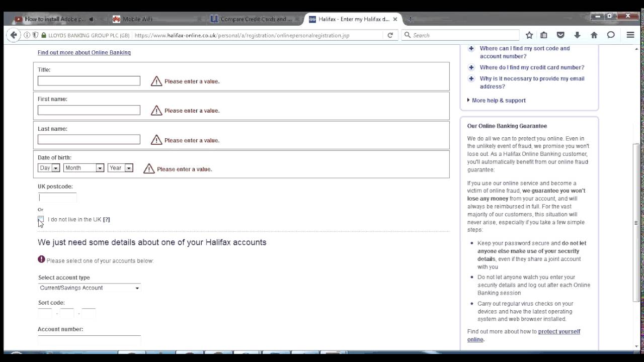Click the UK postcode field
The image size is (644, 362).
(57, 198)
